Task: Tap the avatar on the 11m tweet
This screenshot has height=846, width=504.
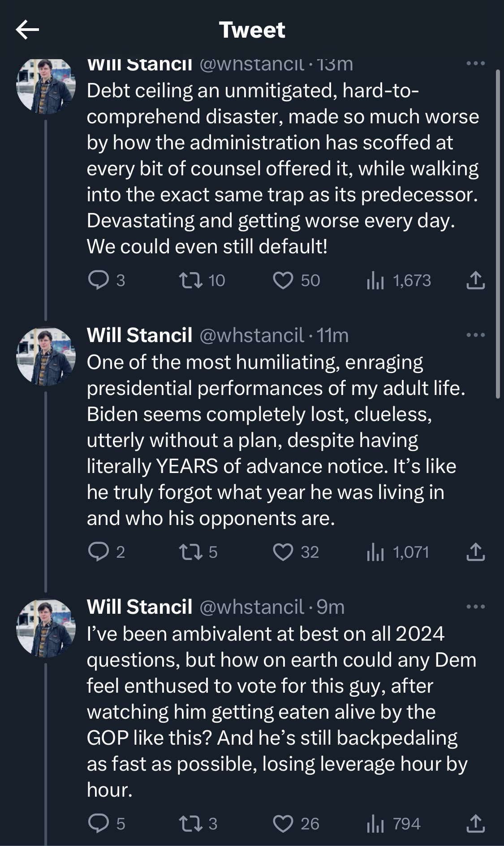Action: [x=46, y=356]
